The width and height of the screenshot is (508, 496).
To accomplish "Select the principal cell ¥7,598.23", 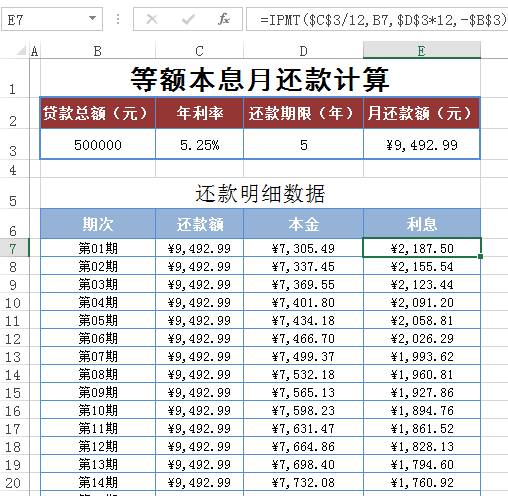I will tap(303, 410).
